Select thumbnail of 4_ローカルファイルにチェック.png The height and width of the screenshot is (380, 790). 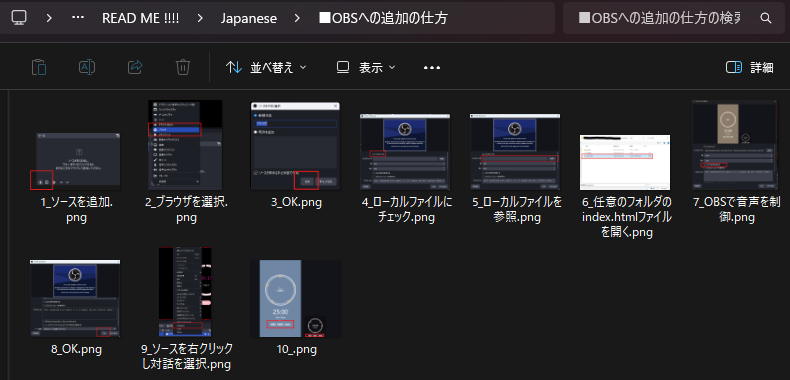pos(405,152)
